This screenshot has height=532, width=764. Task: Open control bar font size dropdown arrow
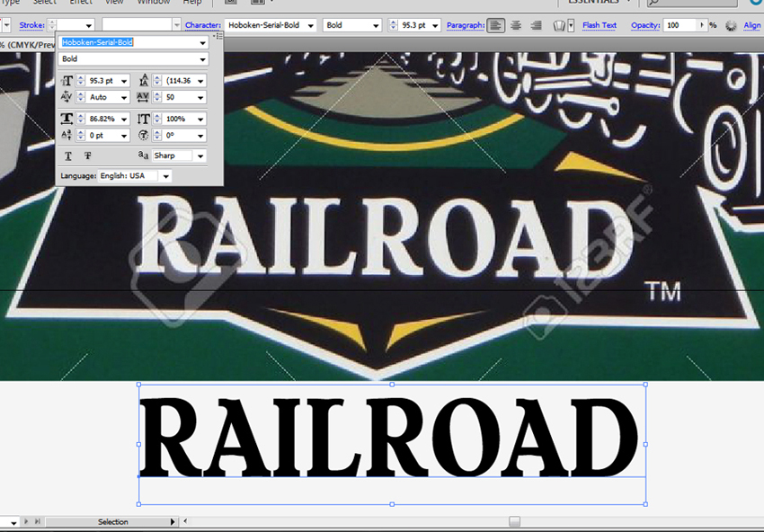point(435,25)
